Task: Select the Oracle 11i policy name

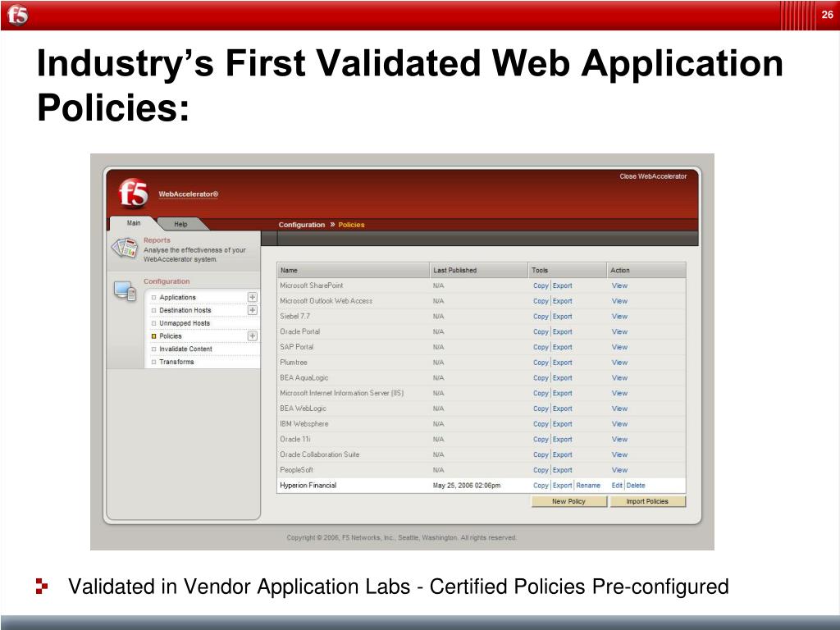Action: pos(294,440)
